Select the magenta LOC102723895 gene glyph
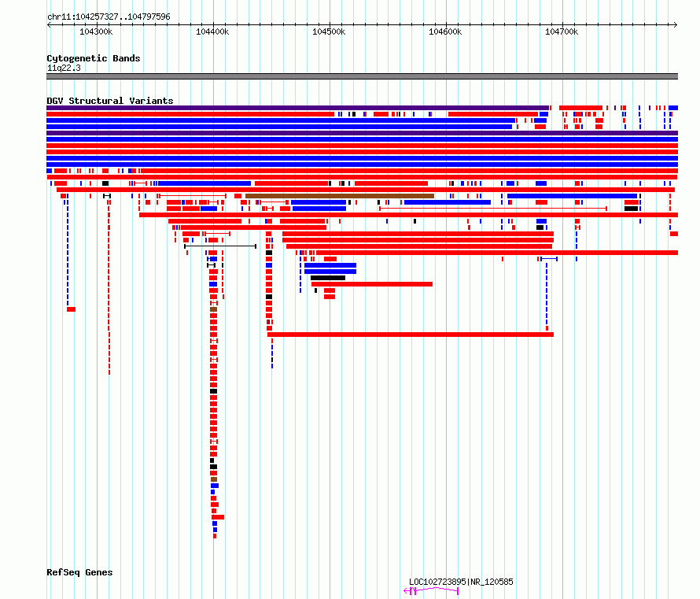700x599 pixels. (x=431, y=591)
